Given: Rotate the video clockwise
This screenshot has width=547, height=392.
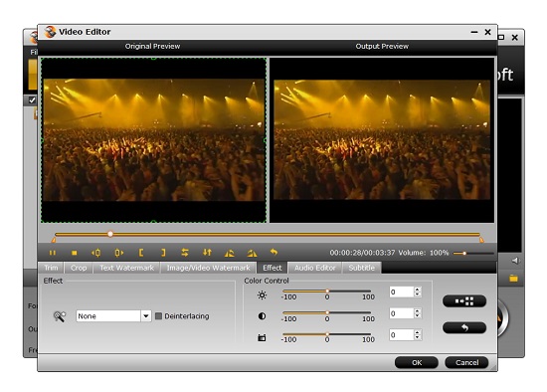Looking at the screenshot, I should [x=252, y=253].
